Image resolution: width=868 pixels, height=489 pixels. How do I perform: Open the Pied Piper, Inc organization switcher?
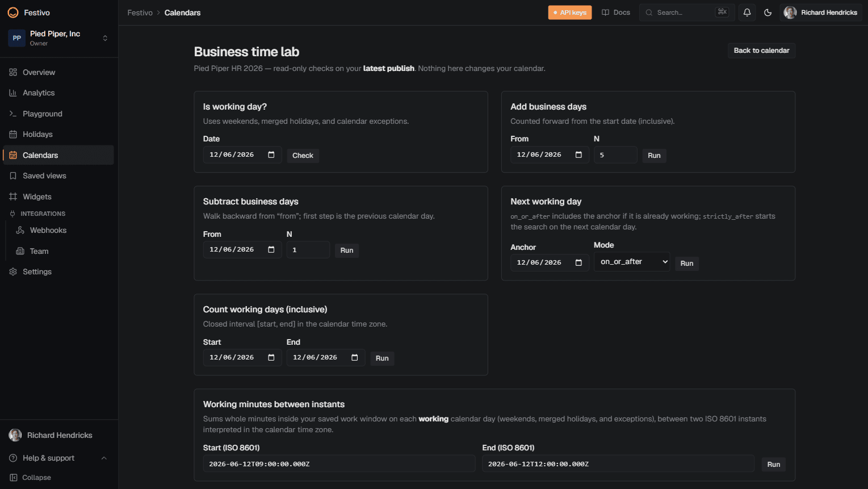click(59, 38)
